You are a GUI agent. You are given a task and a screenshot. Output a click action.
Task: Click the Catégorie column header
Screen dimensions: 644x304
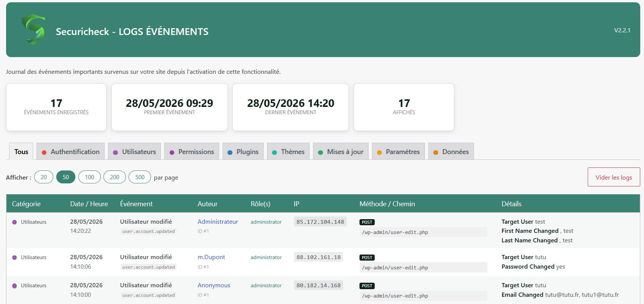(x=26, y=204)
